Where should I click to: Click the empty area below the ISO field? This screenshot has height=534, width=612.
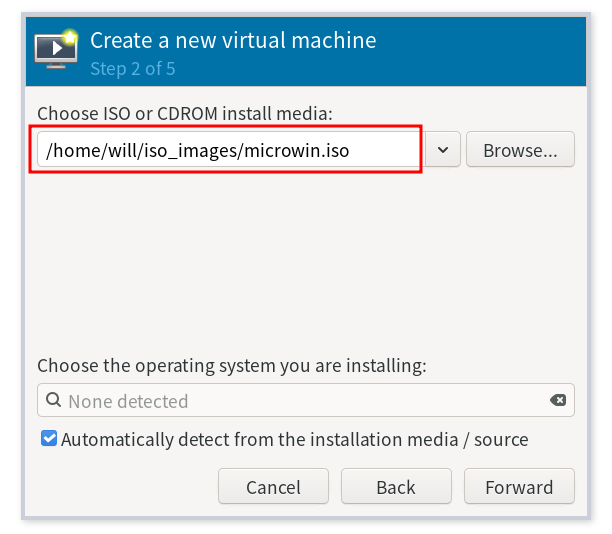[x=300, y=260]
